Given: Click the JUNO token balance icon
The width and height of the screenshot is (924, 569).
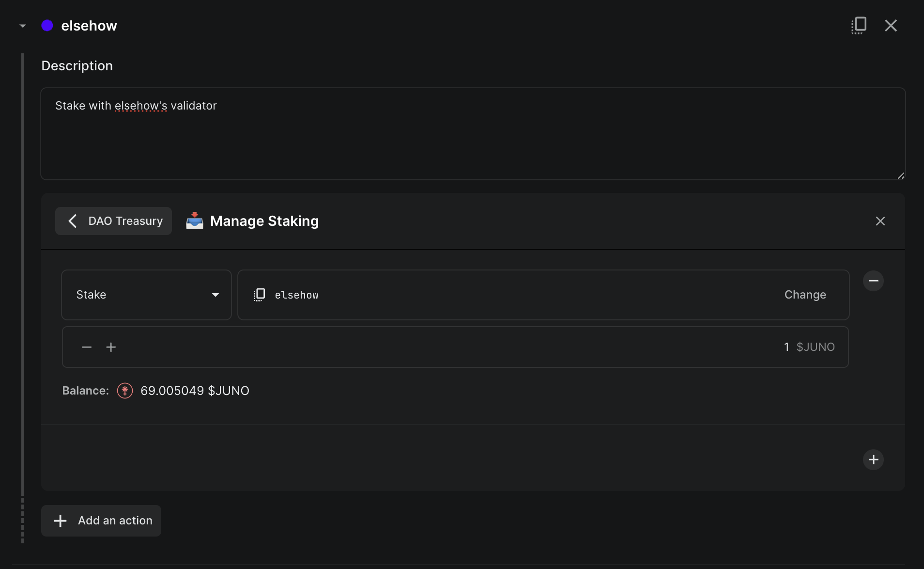Looking at the screenshot, I should tap(125, 391).
